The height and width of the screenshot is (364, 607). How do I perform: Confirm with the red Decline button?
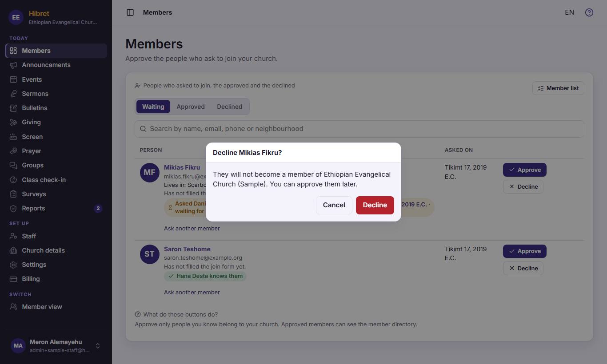tap(375, 205)
